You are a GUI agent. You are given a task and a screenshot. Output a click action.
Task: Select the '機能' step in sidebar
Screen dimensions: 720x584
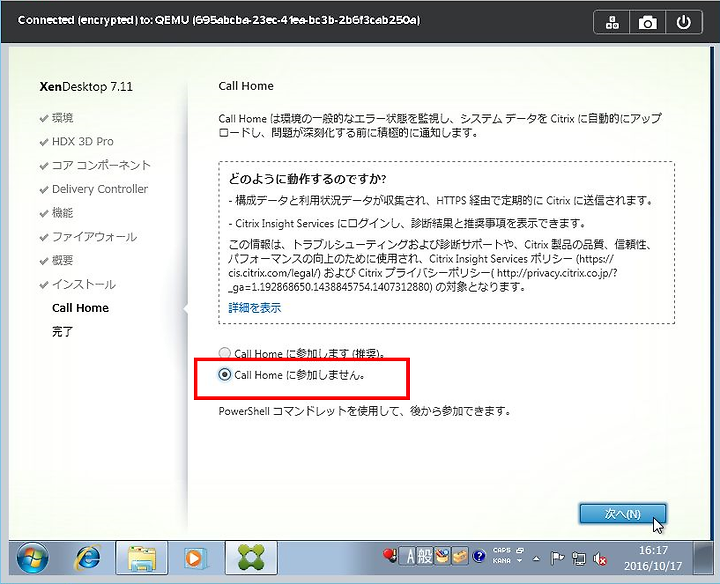coord(62,213)
